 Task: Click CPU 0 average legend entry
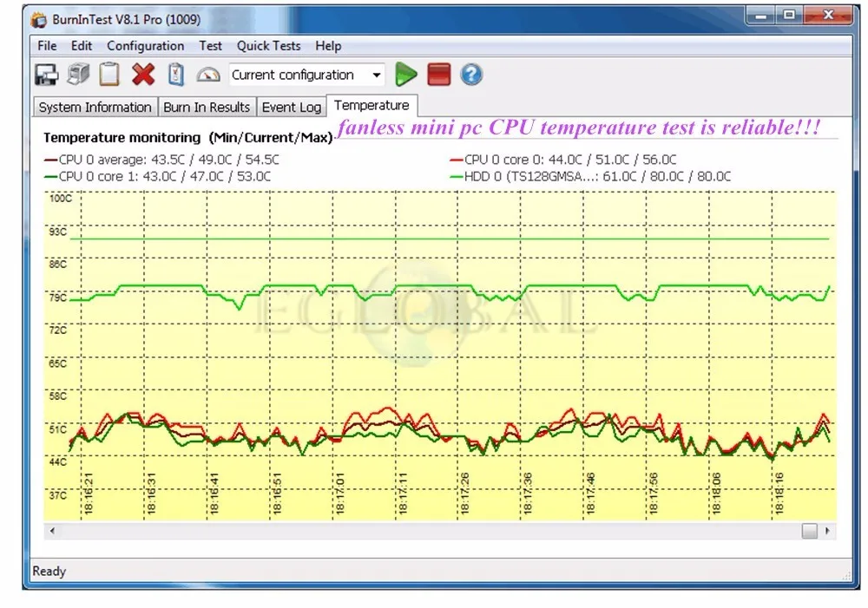coord(161,160)
